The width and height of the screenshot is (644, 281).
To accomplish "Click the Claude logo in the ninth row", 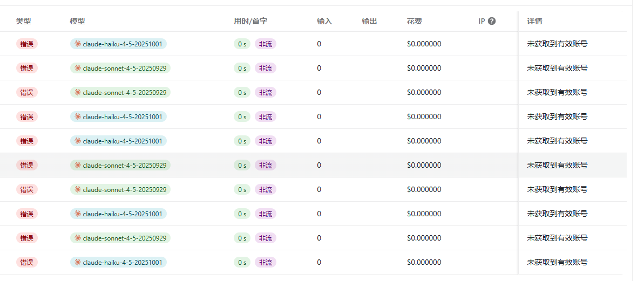I will point(78,238).
